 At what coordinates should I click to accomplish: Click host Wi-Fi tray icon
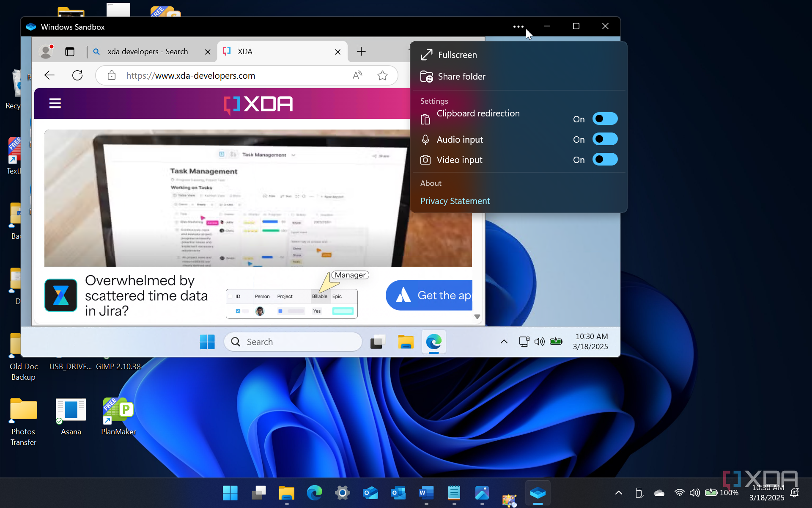[680, 493]
